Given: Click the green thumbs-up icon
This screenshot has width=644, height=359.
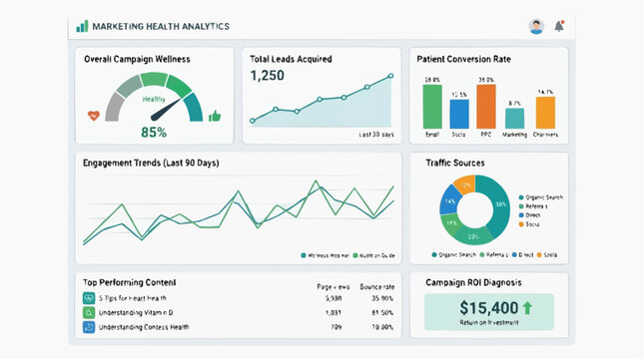Looking at the screenshot, I should [215, 116].
